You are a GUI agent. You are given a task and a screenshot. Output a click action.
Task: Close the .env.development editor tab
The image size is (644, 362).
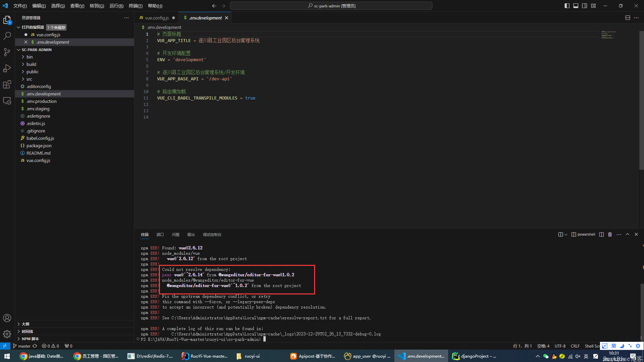[x=226, y=18]
